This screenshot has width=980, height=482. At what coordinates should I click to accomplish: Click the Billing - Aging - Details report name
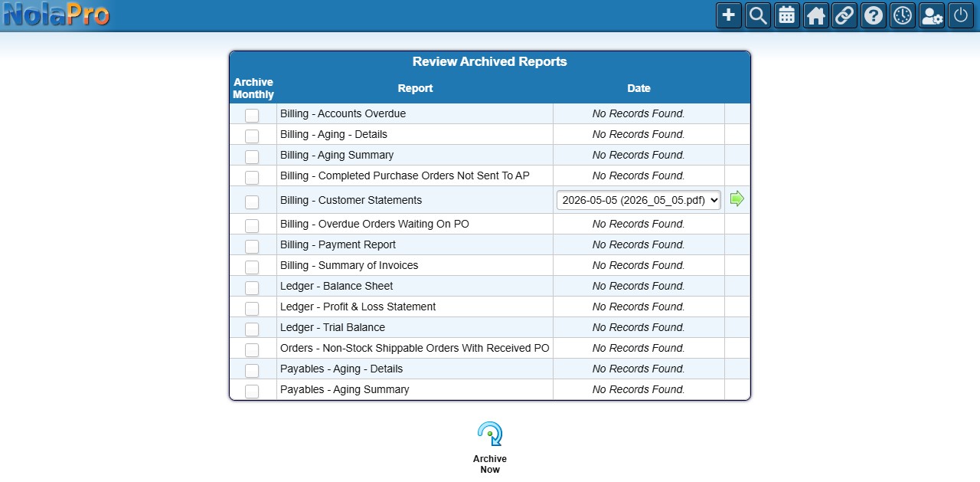(x=334, y=134)
